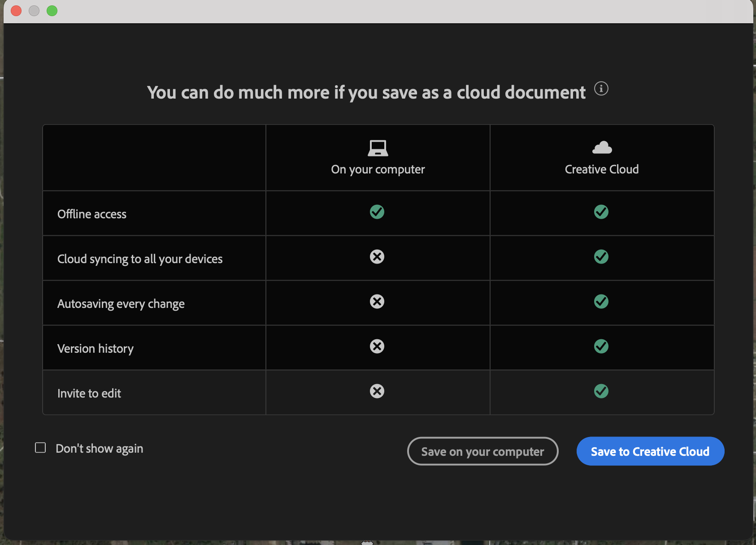Click the X icon for Invite to edit
This screenshot has width=756, height=545.
click(377, 391)
